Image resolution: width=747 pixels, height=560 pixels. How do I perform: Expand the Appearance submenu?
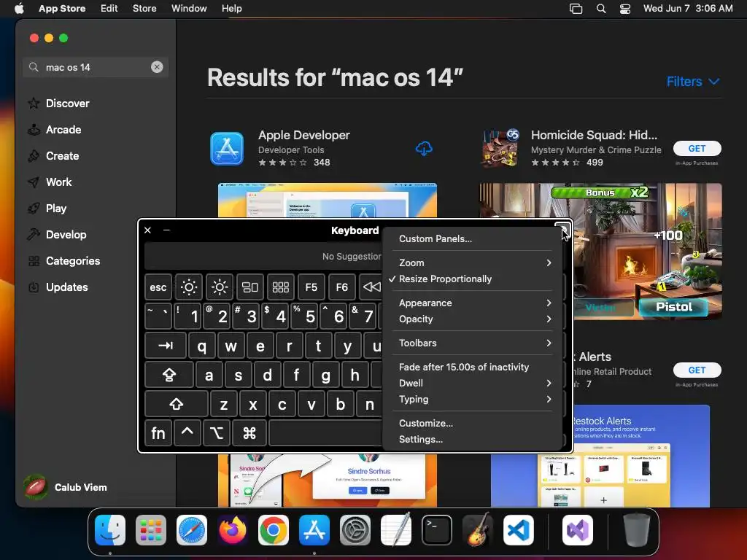click(x=472, y=303)
